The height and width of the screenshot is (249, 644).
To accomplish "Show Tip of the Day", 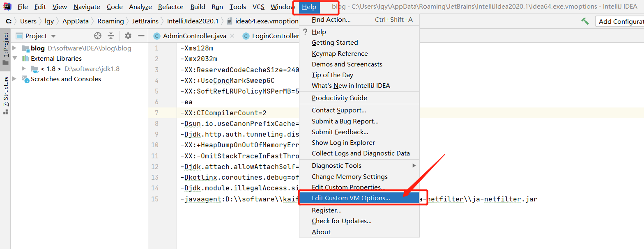I will point(359,75).
